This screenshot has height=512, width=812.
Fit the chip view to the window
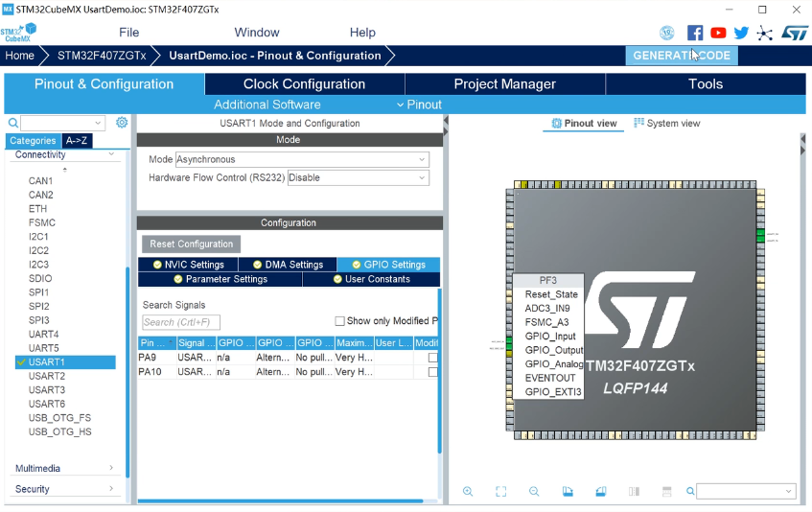tap(500, 491)
